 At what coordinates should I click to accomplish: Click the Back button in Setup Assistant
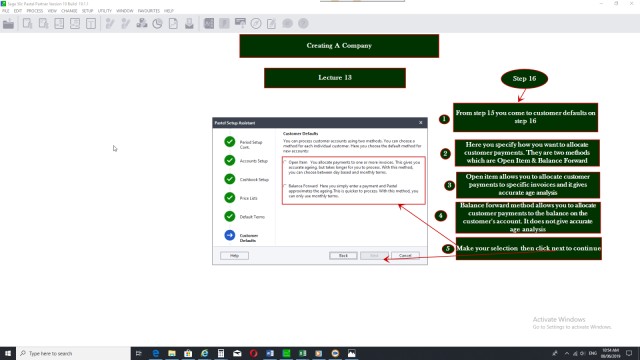click(343, 256)
